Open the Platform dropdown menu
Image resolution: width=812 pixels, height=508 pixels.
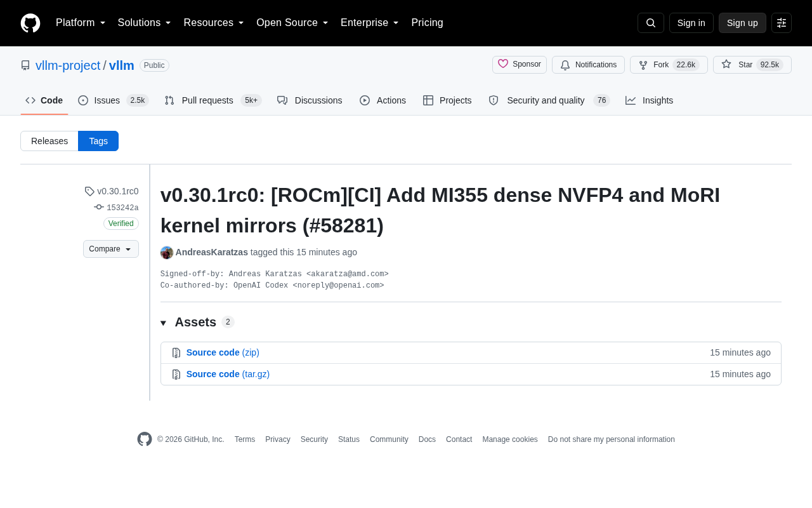[x=81, y=23]
